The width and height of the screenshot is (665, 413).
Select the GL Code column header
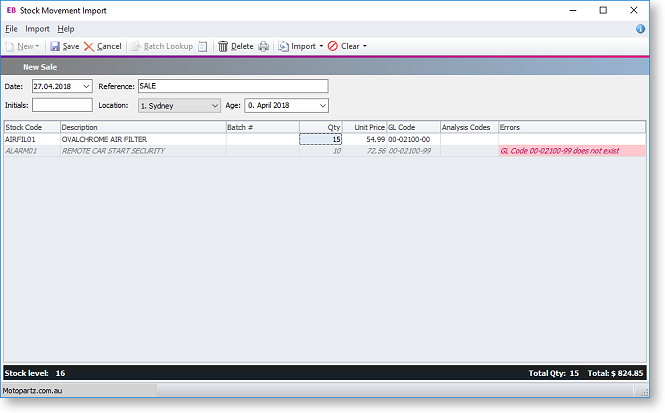[x=413, y=127]
